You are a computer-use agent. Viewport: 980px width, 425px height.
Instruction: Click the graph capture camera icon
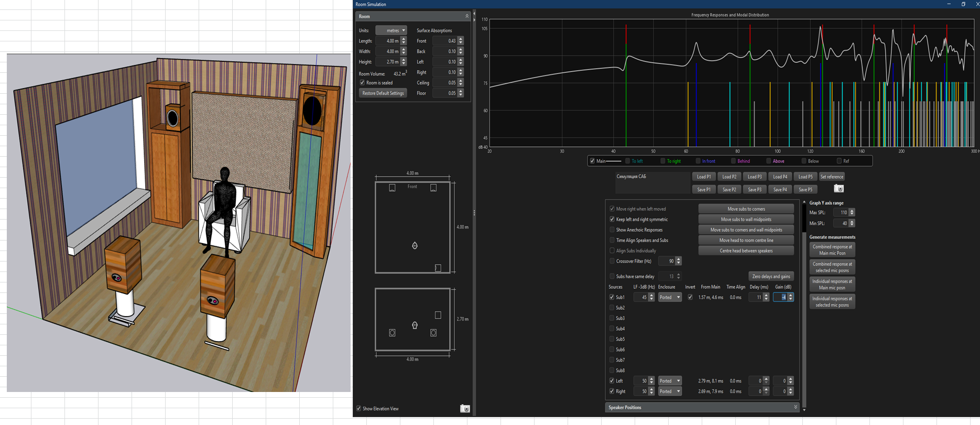[839, 189]
